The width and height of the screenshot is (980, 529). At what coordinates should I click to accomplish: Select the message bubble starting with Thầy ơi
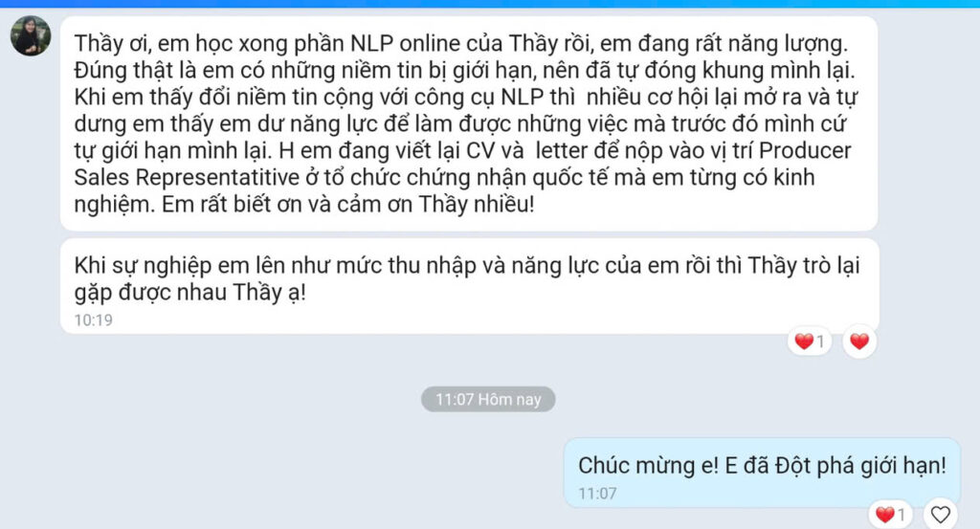tap(469, 123)
